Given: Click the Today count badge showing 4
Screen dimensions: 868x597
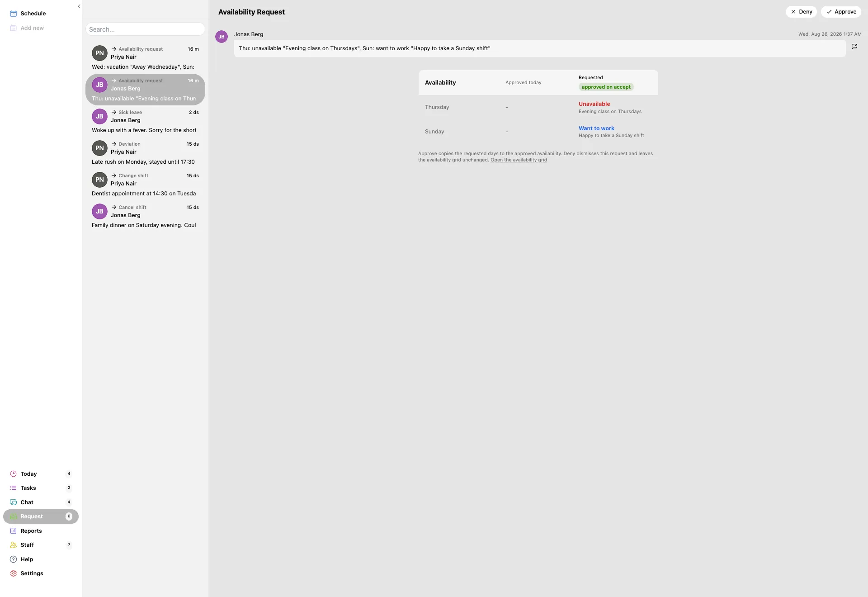Looking at the screenshot, I should point(69,474).
